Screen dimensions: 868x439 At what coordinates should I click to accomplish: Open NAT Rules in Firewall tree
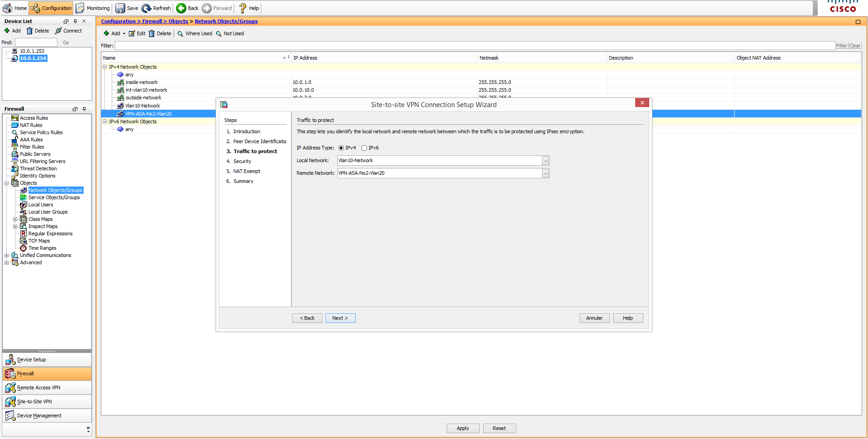pyautogui.click(x=31, y=125)
